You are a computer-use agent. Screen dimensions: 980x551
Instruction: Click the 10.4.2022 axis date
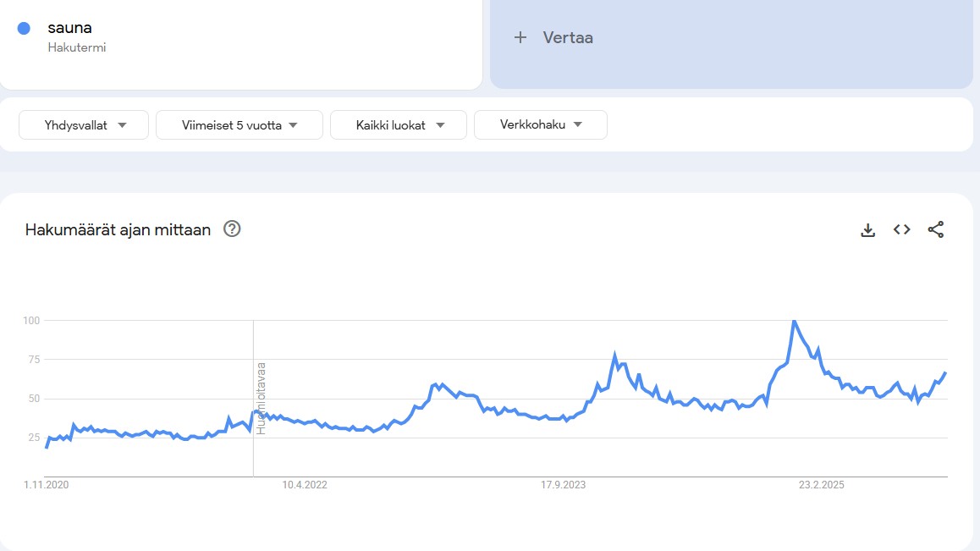tap(305, 485)
